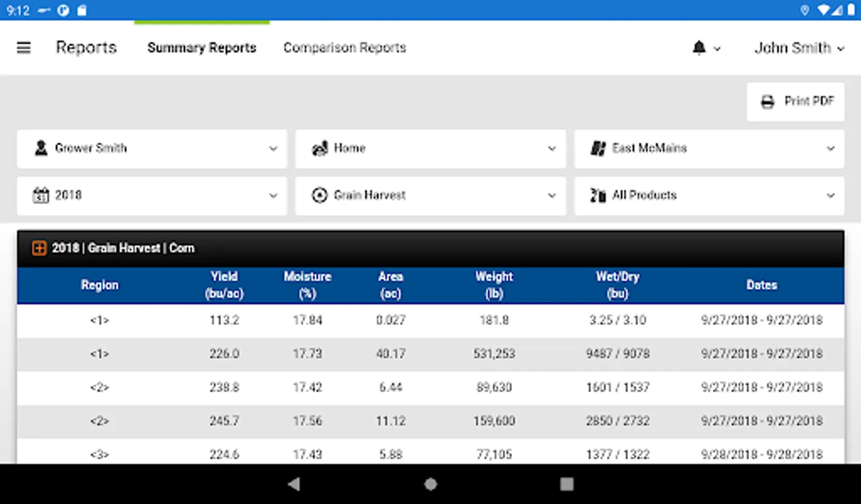Click the status bar battery icon

[851, 10]
